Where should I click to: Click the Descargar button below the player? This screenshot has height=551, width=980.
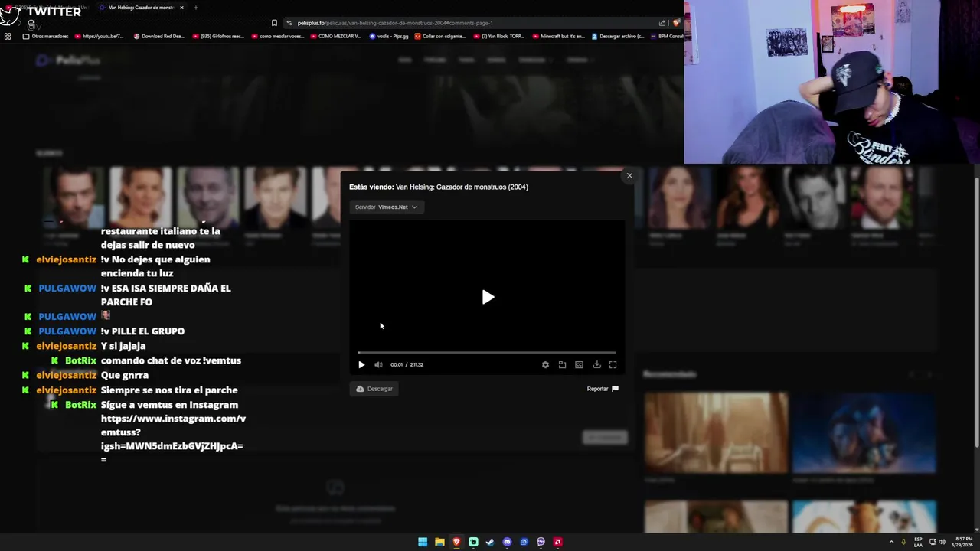(374, 389)
